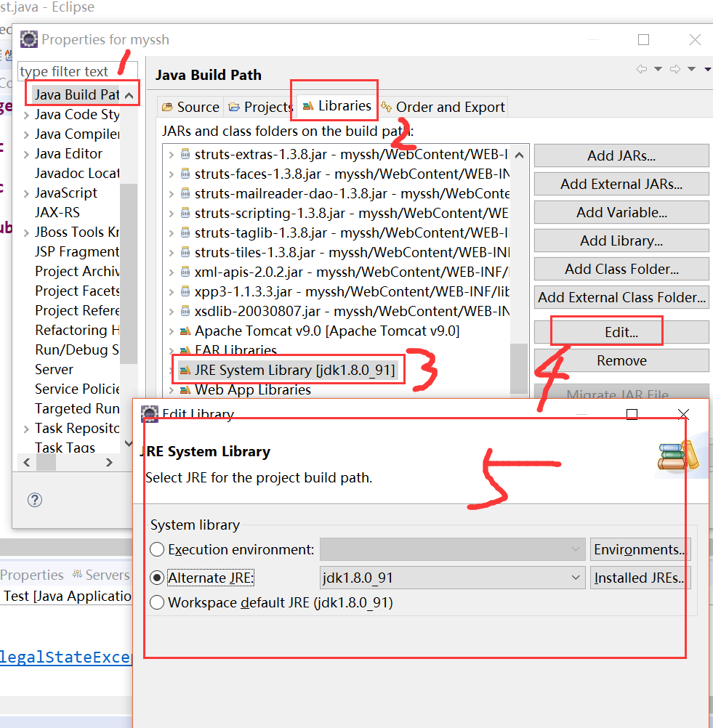Viewport: 713px width, 728px height.
Task: Click the Remove button
Action: point(621,360)
